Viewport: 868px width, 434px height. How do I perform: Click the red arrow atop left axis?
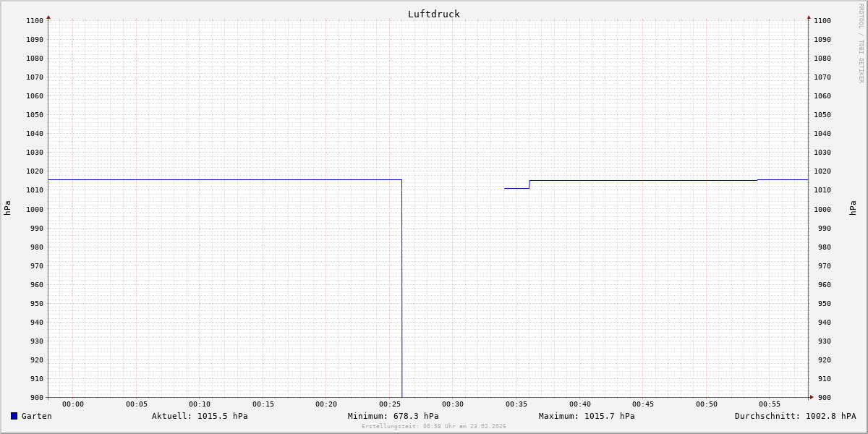48,17
